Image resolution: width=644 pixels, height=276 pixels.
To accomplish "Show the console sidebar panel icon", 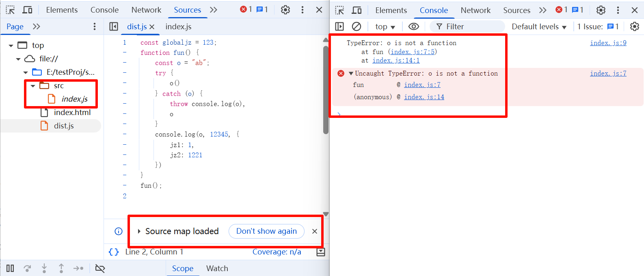I will [x=339, y=26].
